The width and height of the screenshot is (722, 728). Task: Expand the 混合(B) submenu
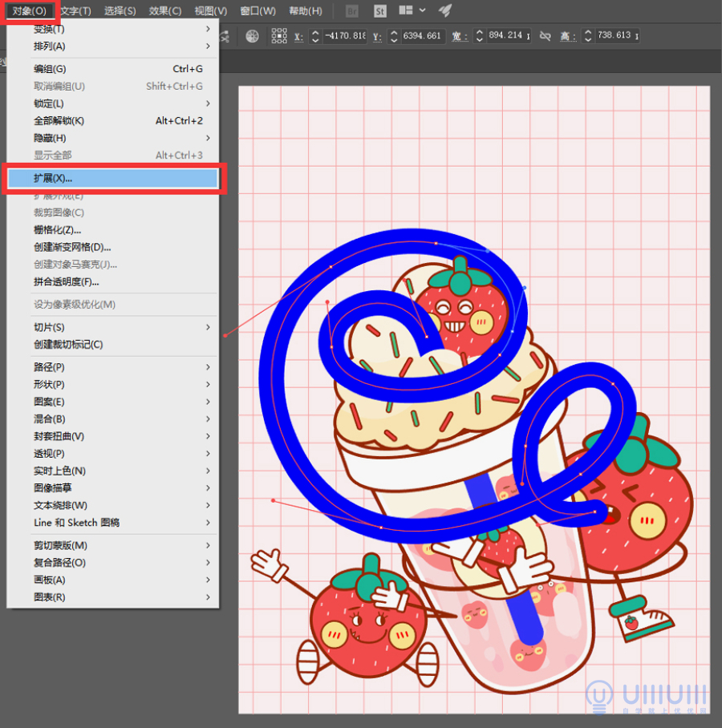(112, 419)
